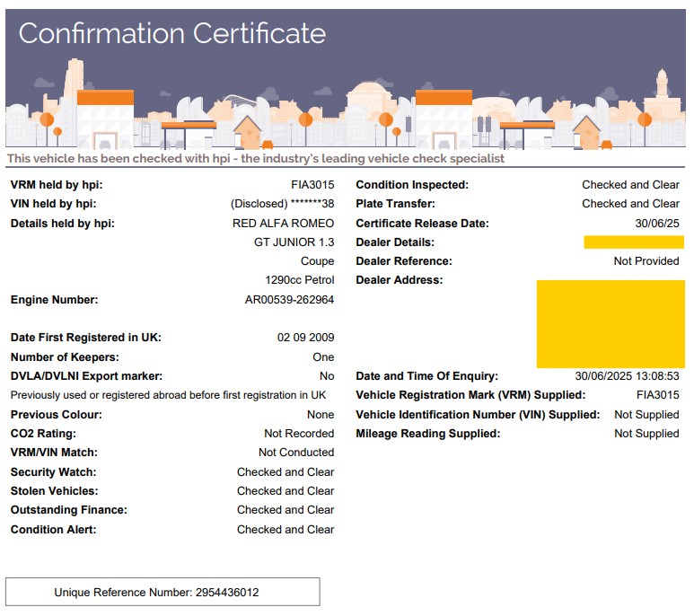The image size is (694, 616).
Task: Click 'RED ALFA ROMEO' vehicle details
Action: pyautogui.click(x=284, y=223)
